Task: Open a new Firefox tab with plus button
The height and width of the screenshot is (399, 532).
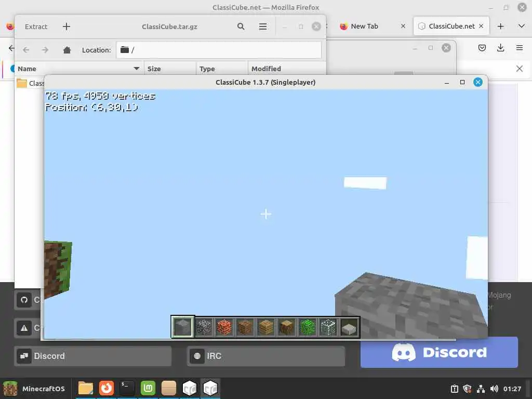Action: (501, 26)
